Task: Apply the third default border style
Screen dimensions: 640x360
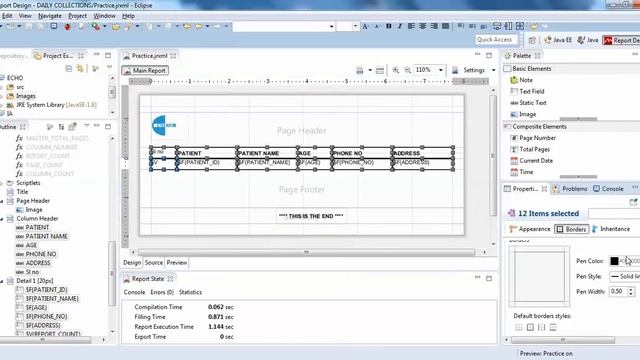Action: [542, 327]
